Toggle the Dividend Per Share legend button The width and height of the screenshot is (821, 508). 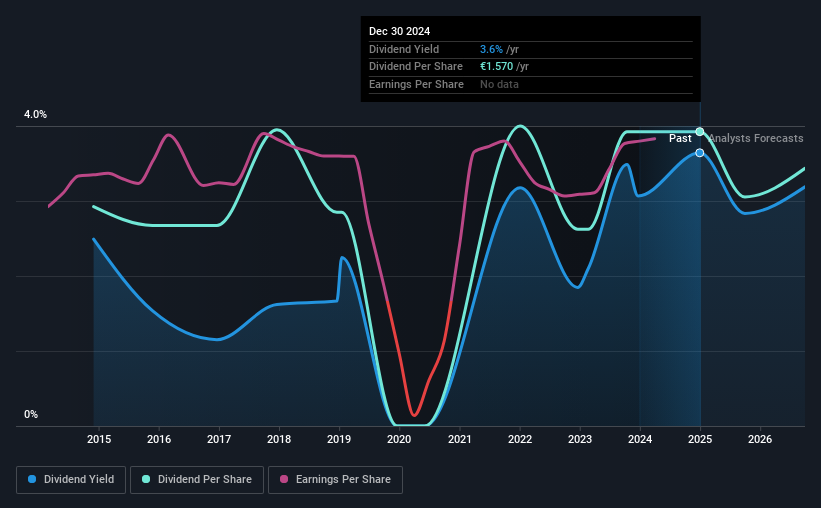coord(197,480)
